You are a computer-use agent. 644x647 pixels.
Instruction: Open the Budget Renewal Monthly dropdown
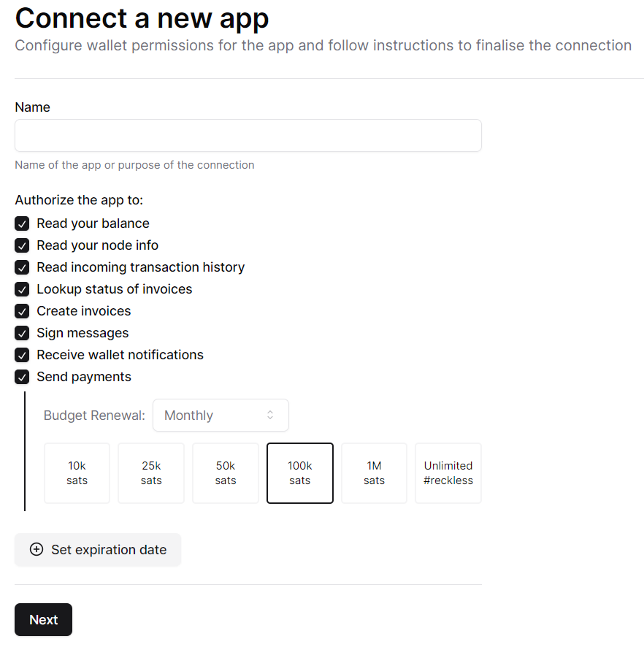(x=220, y=416)
